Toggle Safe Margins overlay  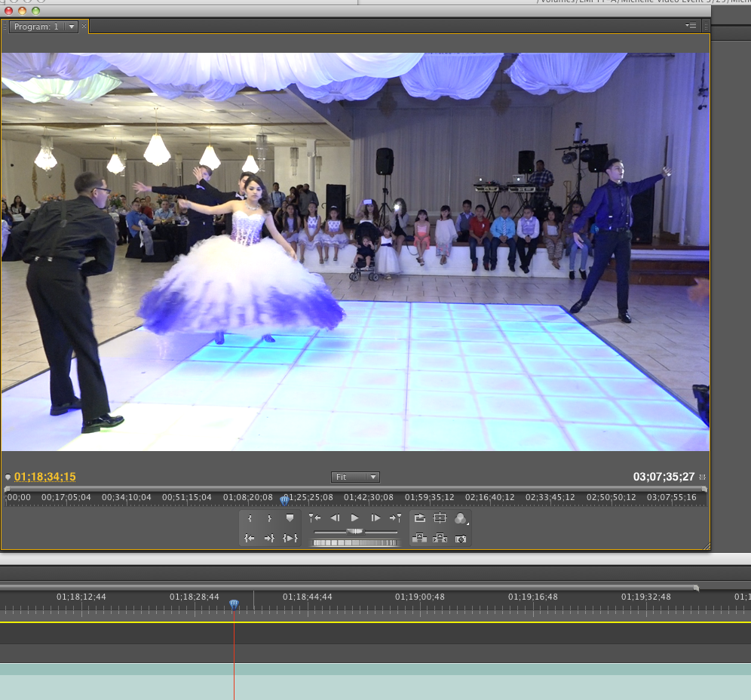440,518
